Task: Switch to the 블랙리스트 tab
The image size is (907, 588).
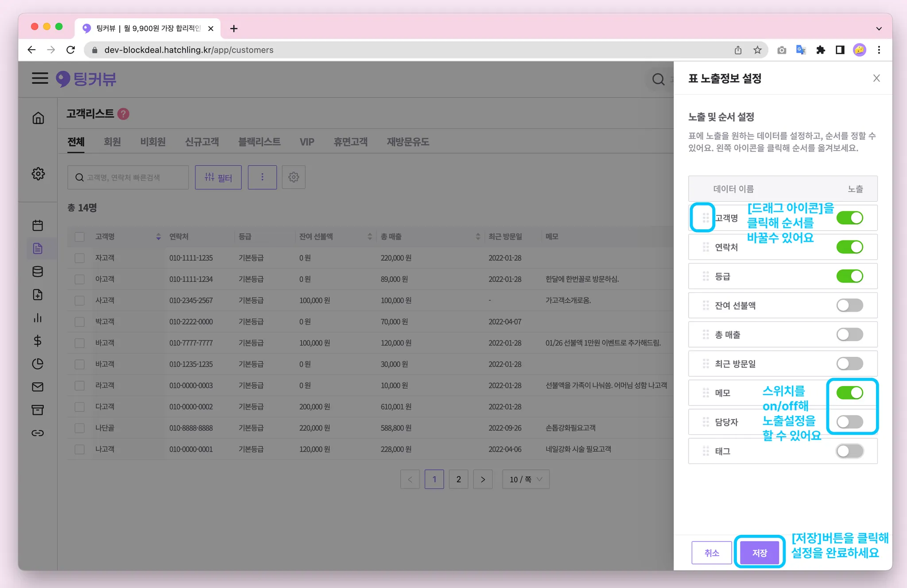Action: (x=259, y=142)
